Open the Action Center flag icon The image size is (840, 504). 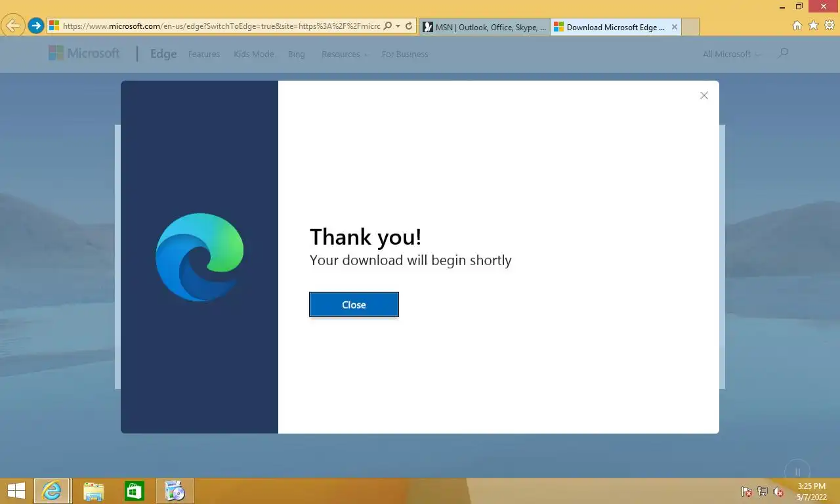747,492
